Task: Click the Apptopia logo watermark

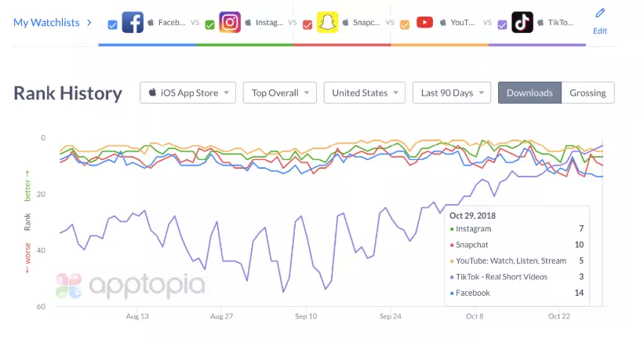Action: click(130, 286)
